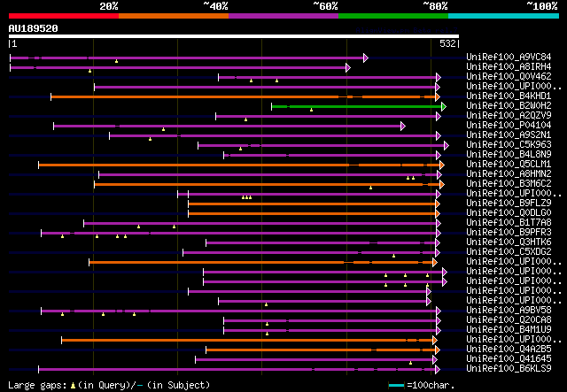Open hit UniRef100_A9VC84
The image size is (567, 392).
tap(509, 57)
